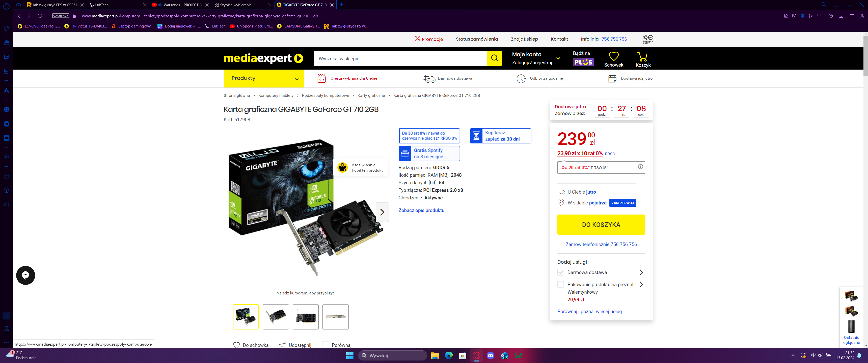Open the Koszyk cart icon
Viewport: 868px width, 363px height.
tap(642, 56)
